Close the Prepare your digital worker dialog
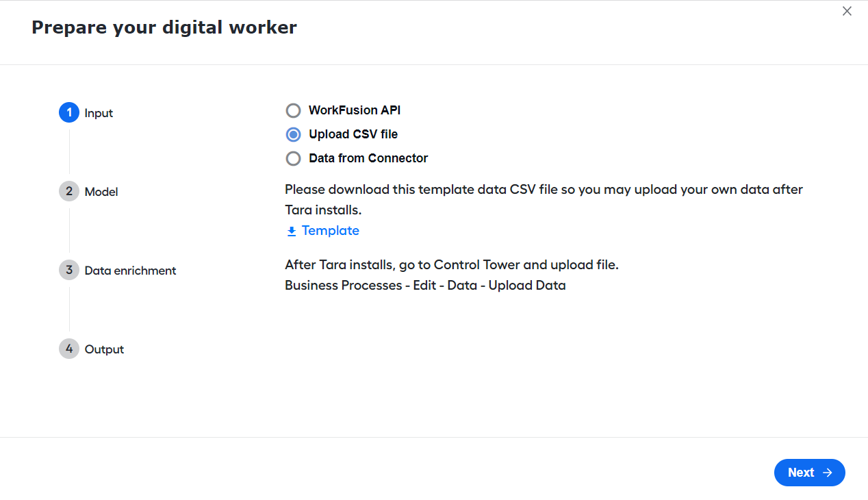868x500 pixels. (x=847, y=11)
